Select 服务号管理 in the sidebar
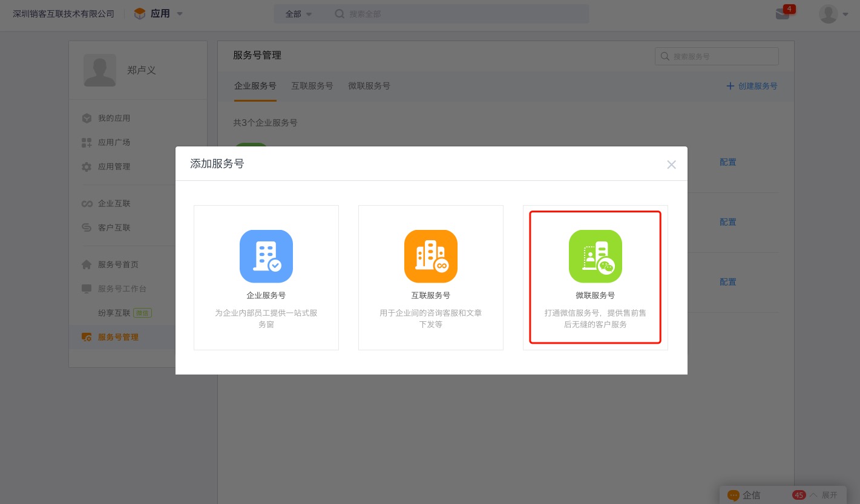Viewport: 860px width, 504px height. pyautogui.click(x=119, y=337)
